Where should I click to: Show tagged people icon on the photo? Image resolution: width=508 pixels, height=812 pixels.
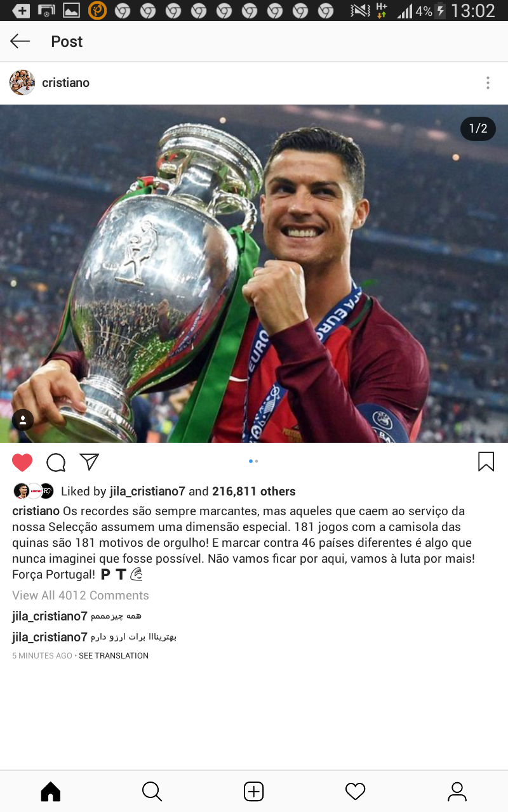[x=23, y=420]
